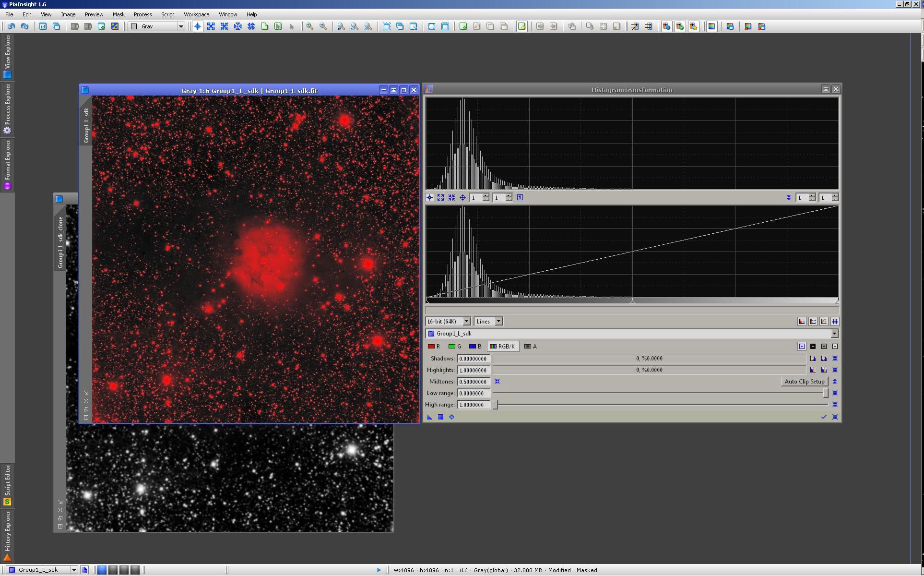Open the Lines plot style dropdown
The width and height of the screenshot is (924, 576).
[x=488, y=322]
